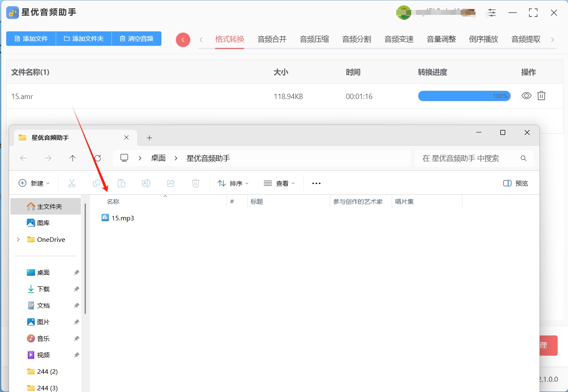568x392 pixels.
Task: Delete 15.amr with the trash icon
Action: [x=541, y=96]
